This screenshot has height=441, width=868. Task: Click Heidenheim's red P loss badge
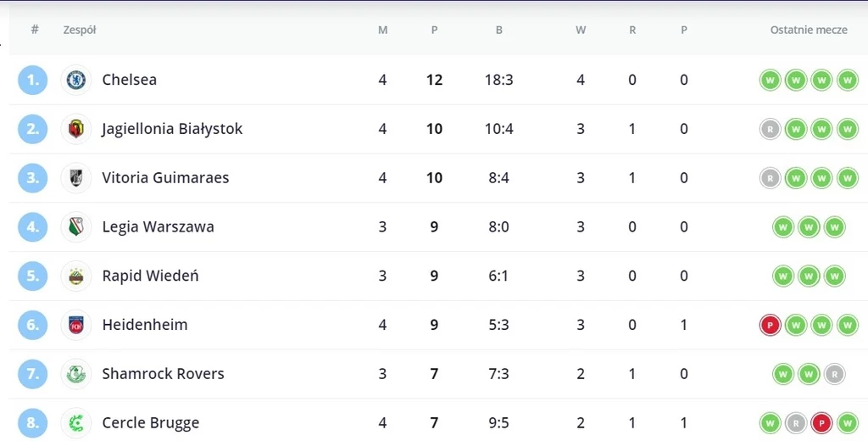coord(770,325)
